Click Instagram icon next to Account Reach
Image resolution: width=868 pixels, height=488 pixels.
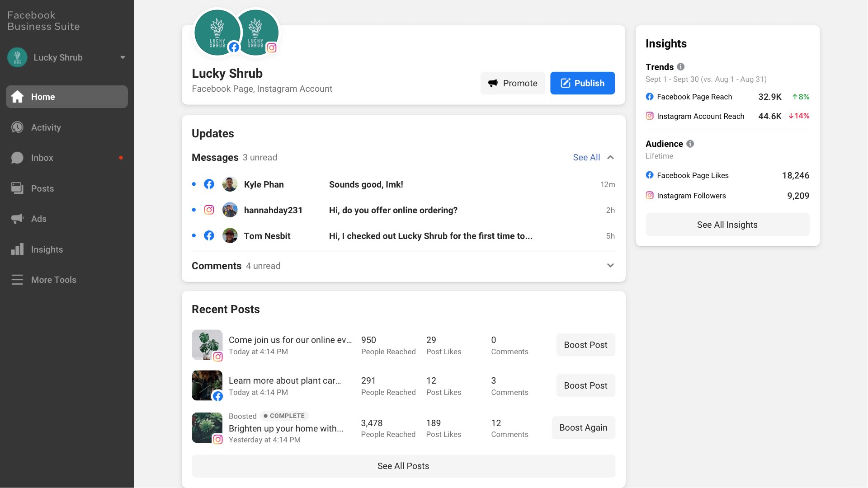pyautogui.click(x=650, y=116)
